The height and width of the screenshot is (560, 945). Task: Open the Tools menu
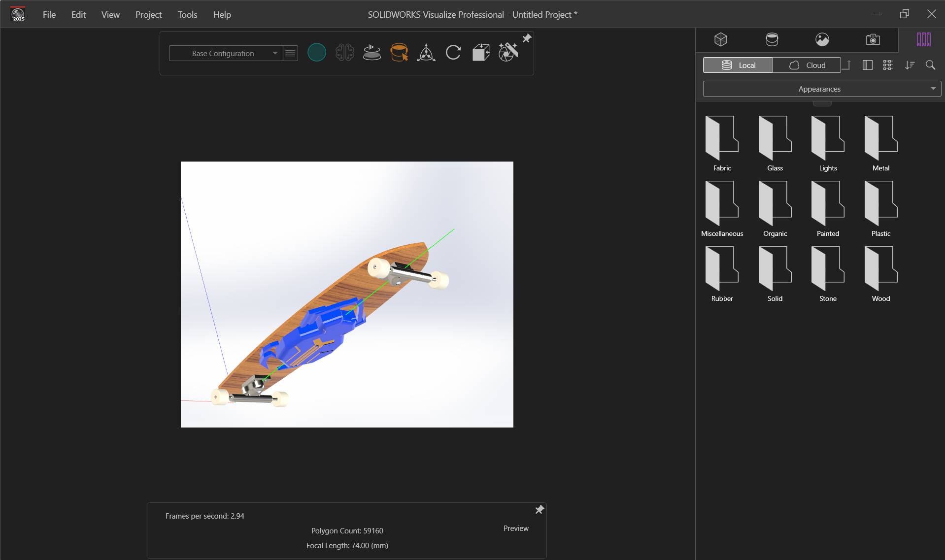[187, 14]
